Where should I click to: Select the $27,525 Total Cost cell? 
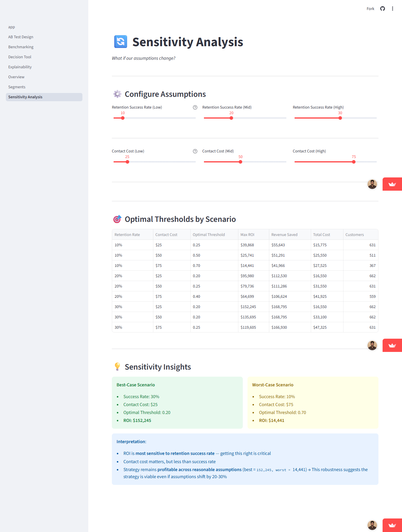(327, 265)
